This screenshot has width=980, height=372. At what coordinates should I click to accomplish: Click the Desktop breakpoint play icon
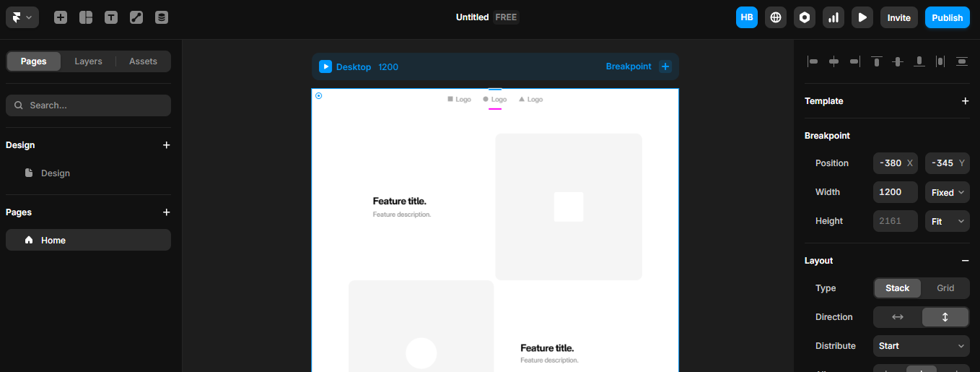325,66
